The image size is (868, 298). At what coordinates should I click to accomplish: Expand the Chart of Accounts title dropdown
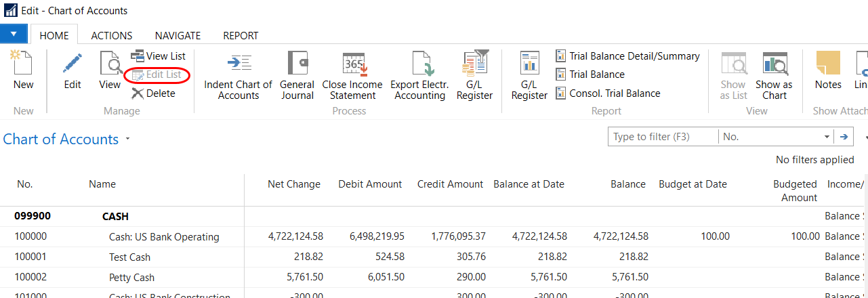click(127, 140)
